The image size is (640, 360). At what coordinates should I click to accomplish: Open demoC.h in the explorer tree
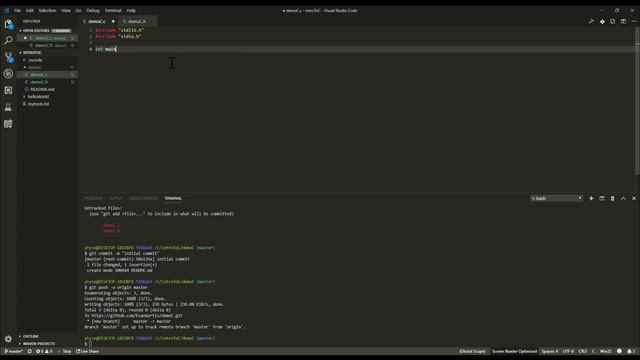point(47,82)
